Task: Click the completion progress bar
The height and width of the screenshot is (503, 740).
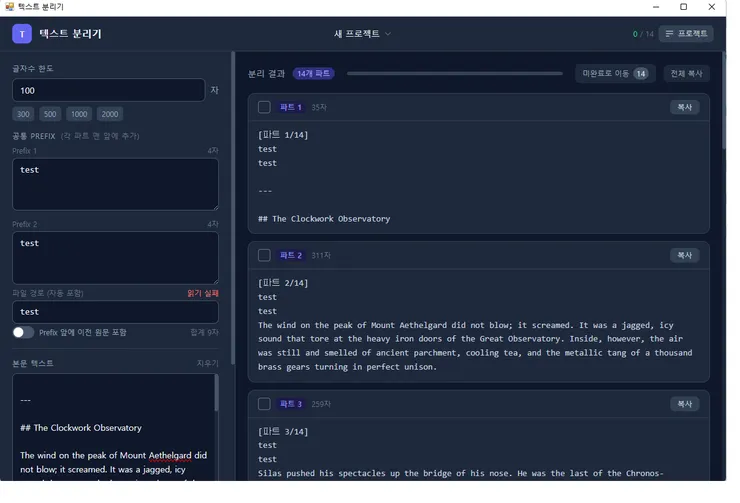Action: point(455,74)
